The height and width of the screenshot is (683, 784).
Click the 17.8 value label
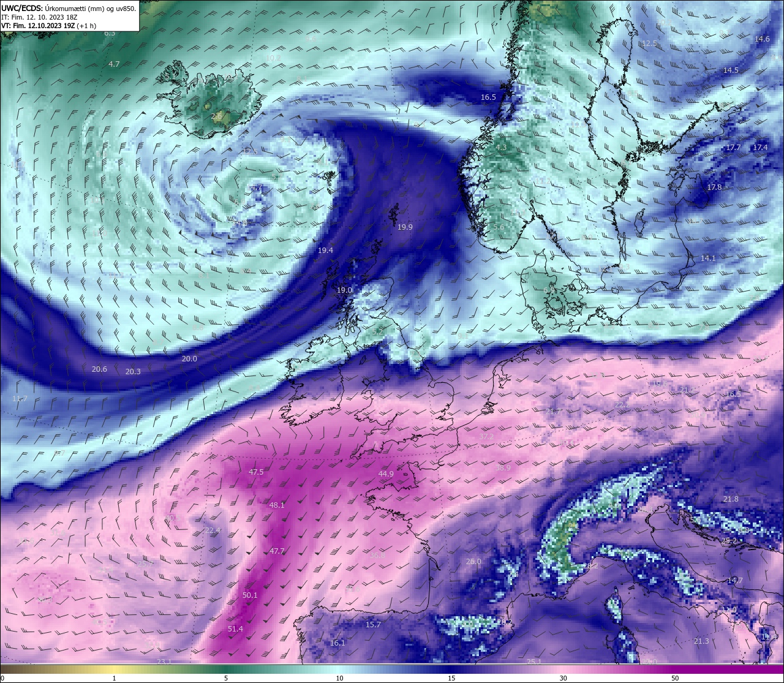pos(714,187)
